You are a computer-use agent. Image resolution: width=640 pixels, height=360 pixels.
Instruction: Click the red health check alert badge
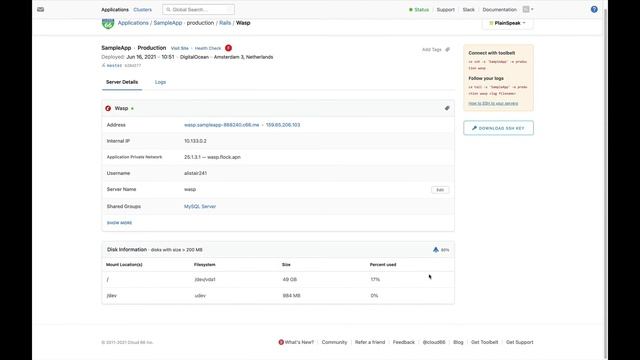[228, 48]
